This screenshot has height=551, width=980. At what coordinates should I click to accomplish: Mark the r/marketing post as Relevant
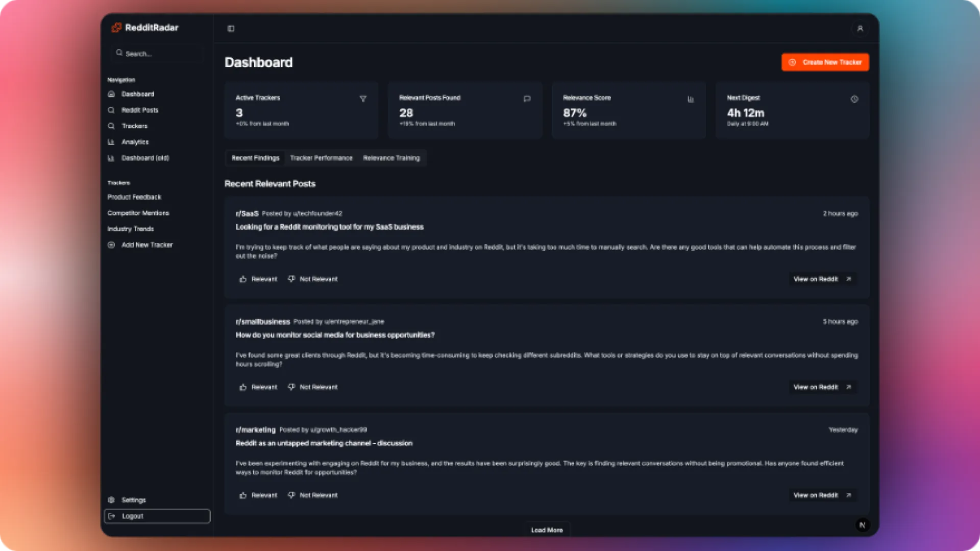(258, 495)
